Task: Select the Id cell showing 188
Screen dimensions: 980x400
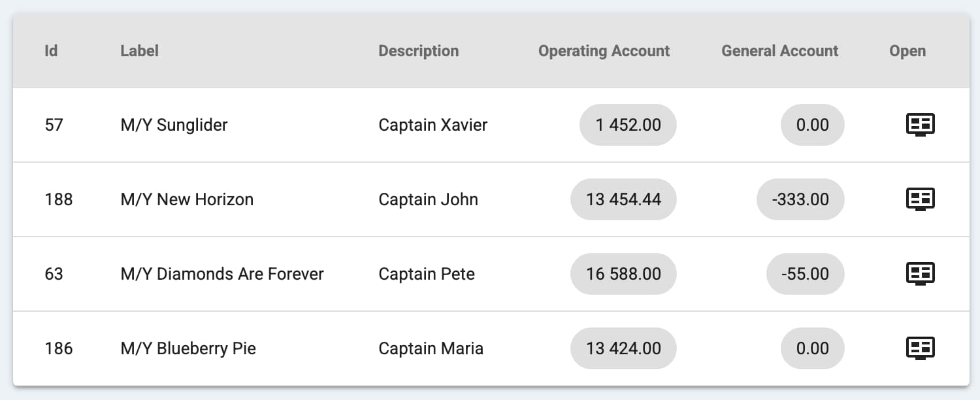Action: pyautogui.click(x=58, y=199)
